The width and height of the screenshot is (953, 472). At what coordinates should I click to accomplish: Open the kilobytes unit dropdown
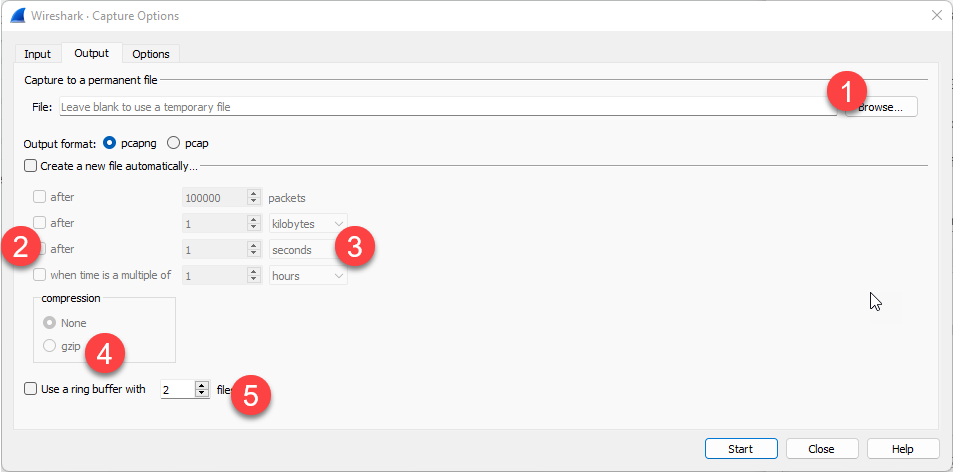click(x=309, y=223)
